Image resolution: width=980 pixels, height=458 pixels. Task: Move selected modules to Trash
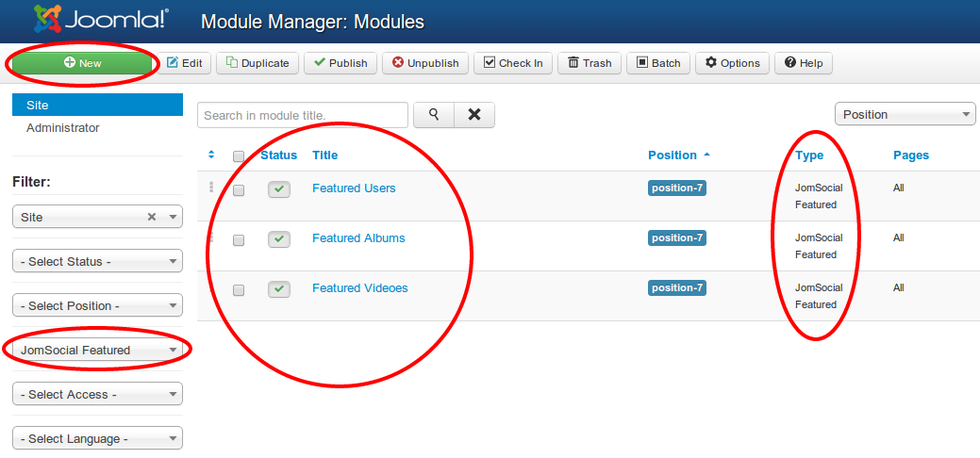(x=590, y=63)
